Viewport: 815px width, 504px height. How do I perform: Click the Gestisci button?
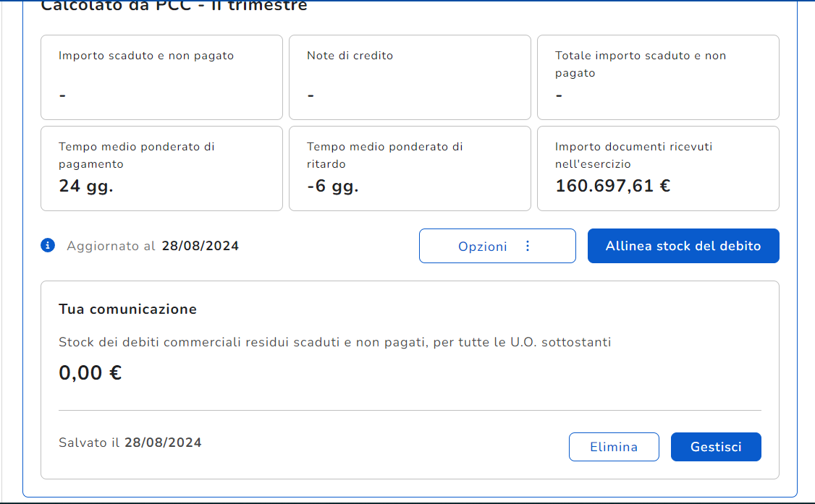[x=715, y=447]
